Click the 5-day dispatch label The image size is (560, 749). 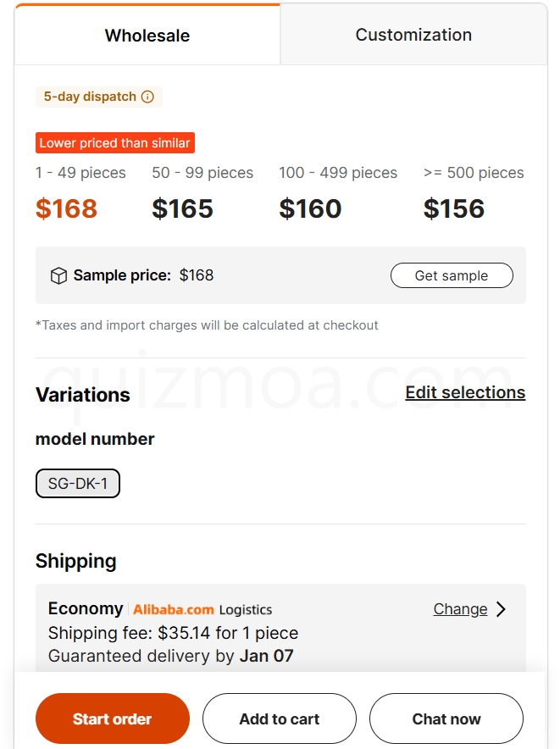[90, 97]
